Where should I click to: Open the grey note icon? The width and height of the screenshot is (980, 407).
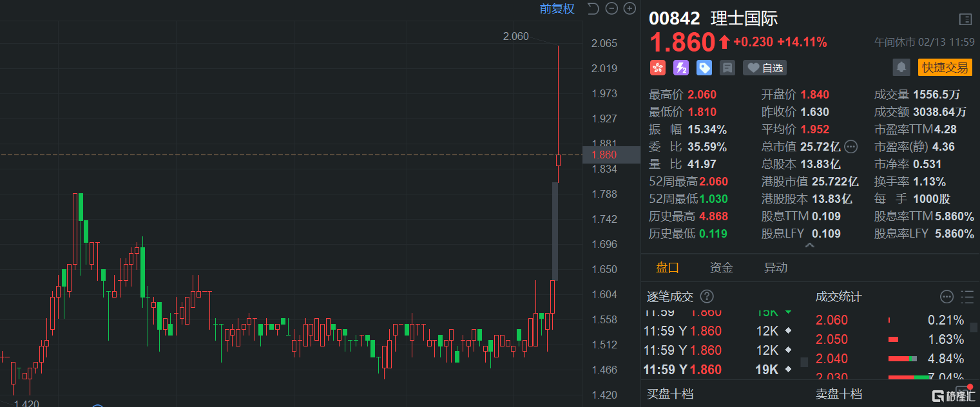(727, 68)
